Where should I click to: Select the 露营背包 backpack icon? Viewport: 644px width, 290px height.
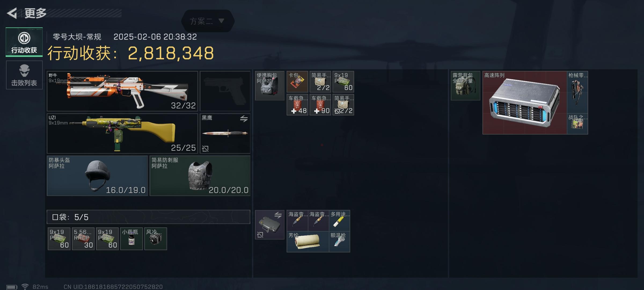466,86
